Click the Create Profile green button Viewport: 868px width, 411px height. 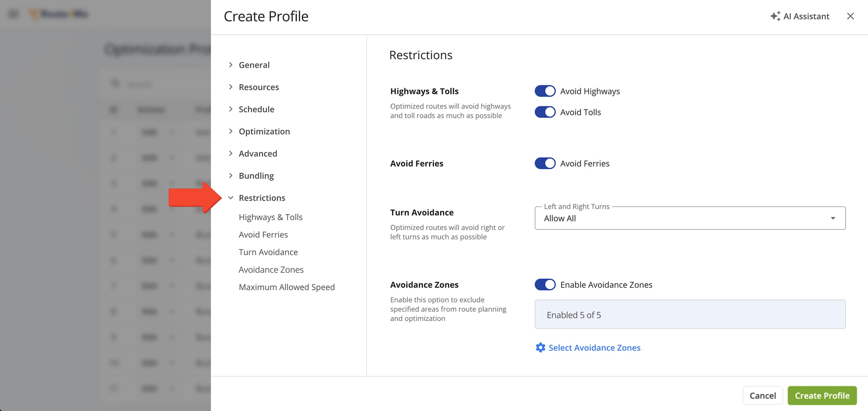pos(822,395)
